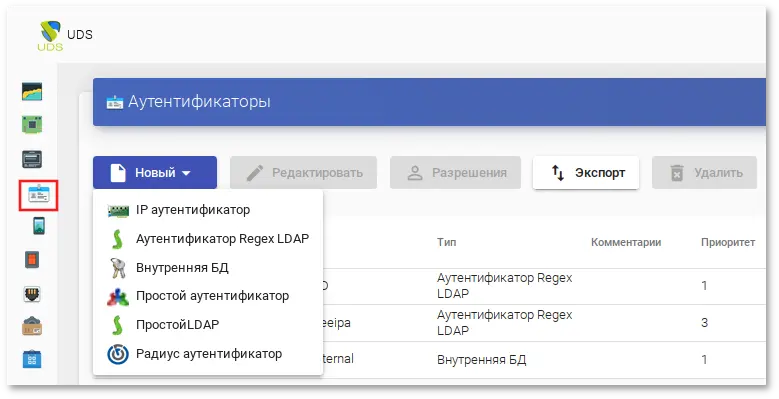
Task: Open the blue calendar sidebar icon
Action: 32,359
